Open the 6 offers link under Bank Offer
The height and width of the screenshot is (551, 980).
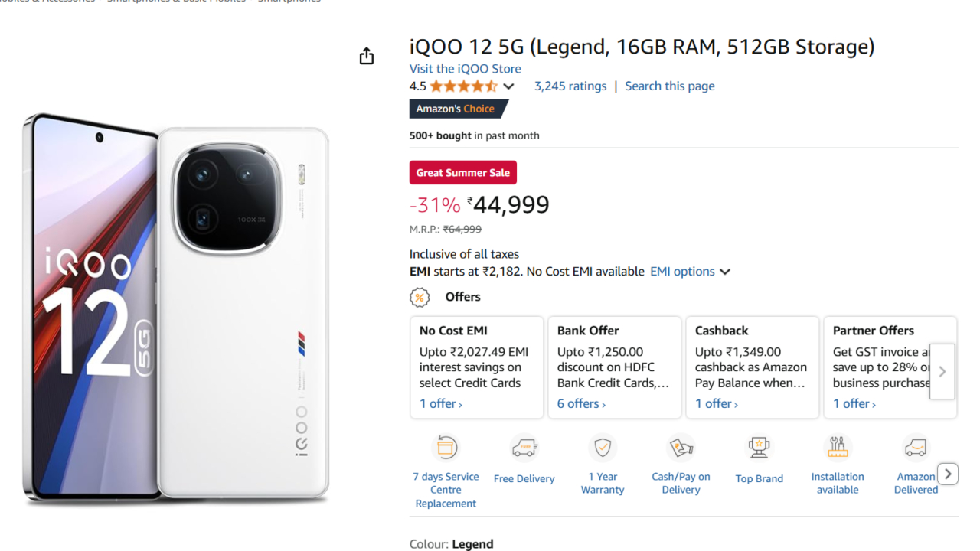(581, 404)
